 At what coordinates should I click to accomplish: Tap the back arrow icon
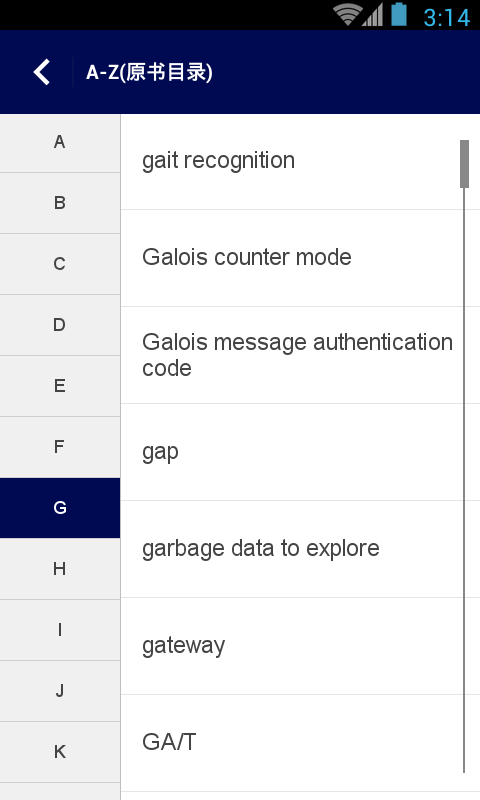tap(42, 72)
